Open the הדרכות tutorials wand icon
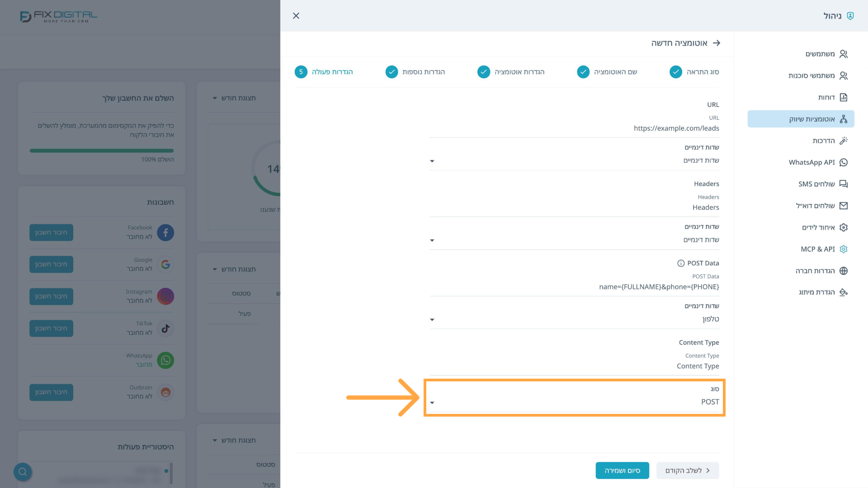This screenshot has height=488, width=868. [844, 141]
